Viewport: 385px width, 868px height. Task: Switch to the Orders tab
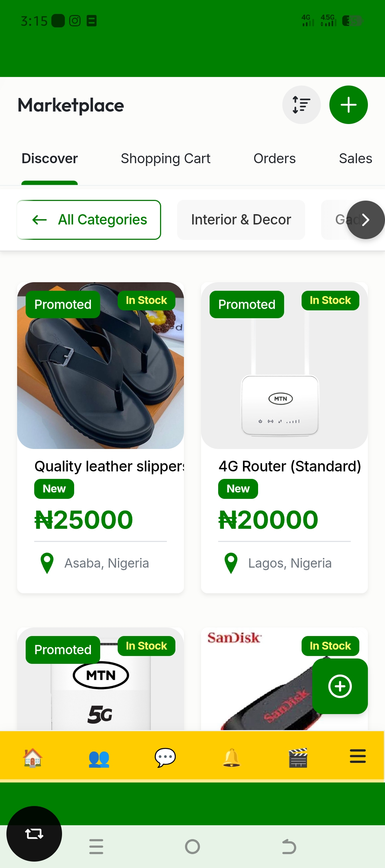point(274,159)
